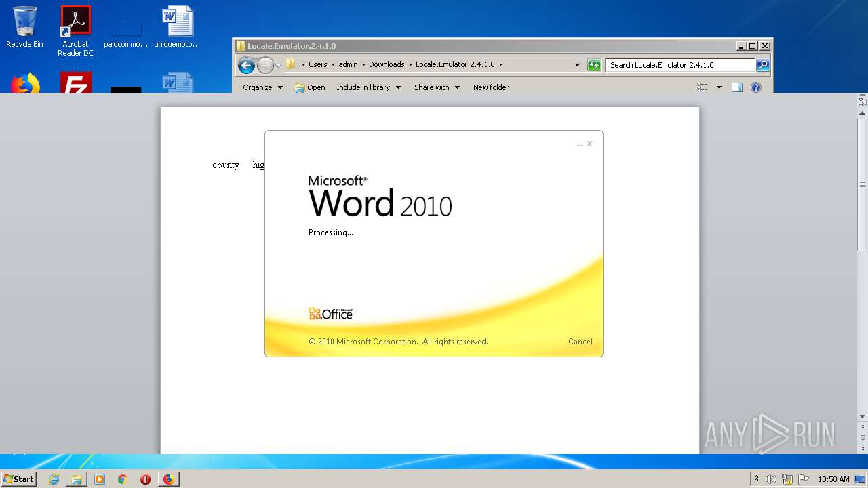Click Open in Explorer toolbar
Viewport: 868px width, 488px height.
[310, 87]
